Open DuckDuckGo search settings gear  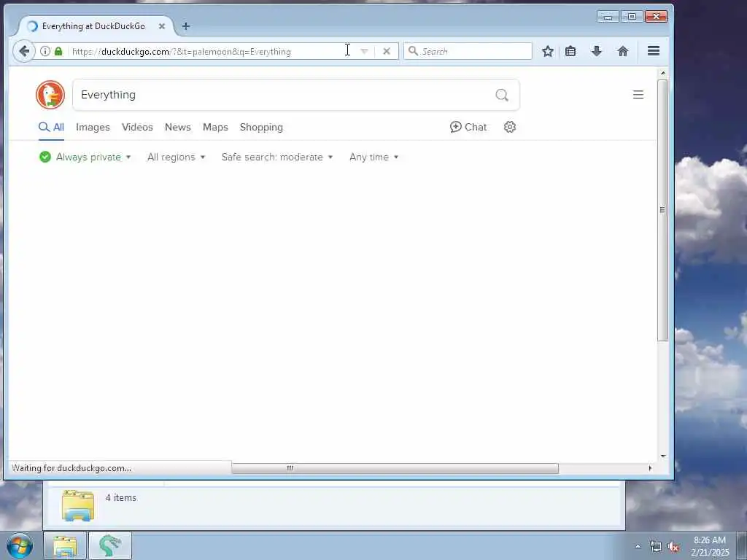510,127
